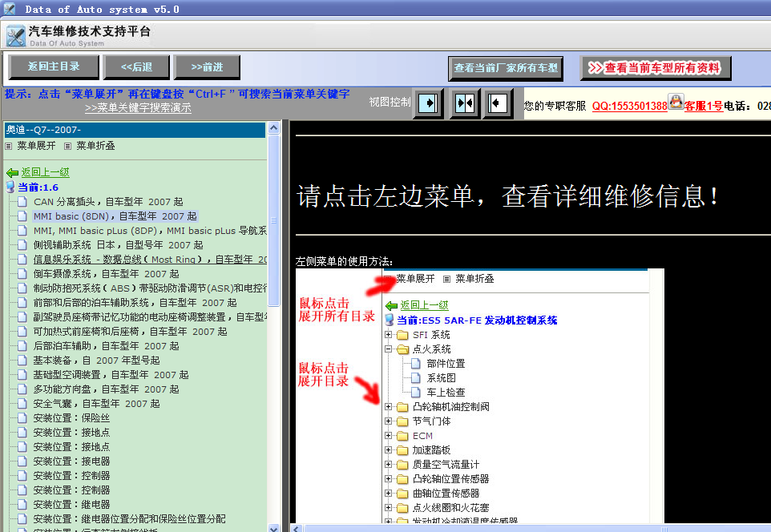Click page icon beside 可加热式前座椅和后座椅
Image resolution: width=771 pixels, height=532 pixels.
coord(22,332)
